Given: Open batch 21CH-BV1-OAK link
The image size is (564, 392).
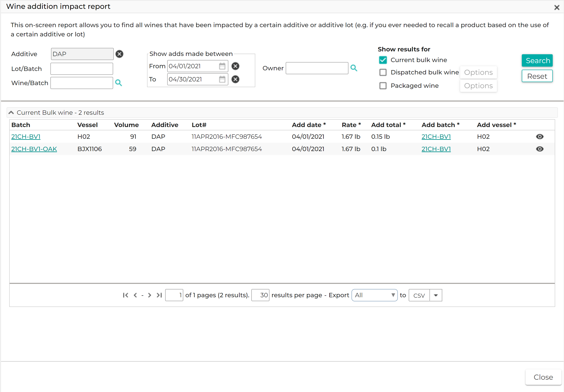Looking at the screenshot, I should click(34, 149).
